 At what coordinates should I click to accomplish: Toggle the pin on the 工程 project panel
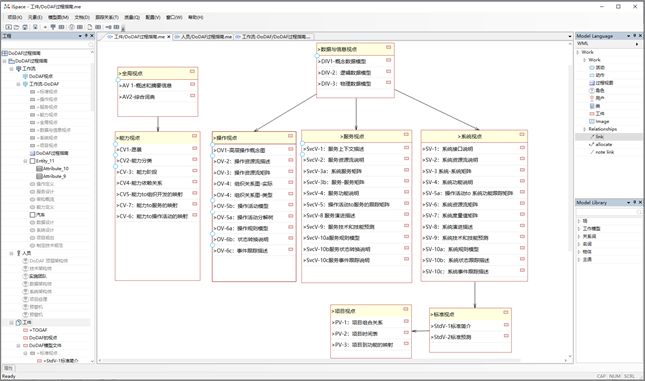[86, 36]
